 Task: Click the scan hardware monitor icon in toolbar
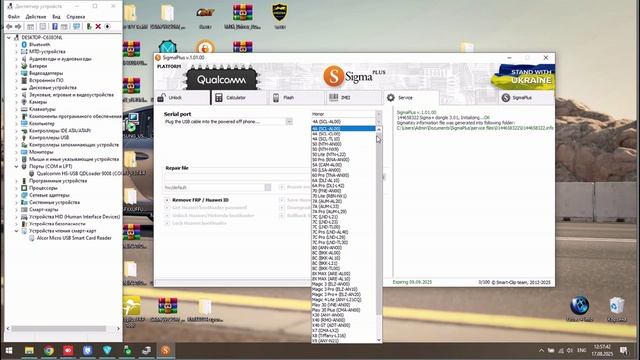point(76,27)
